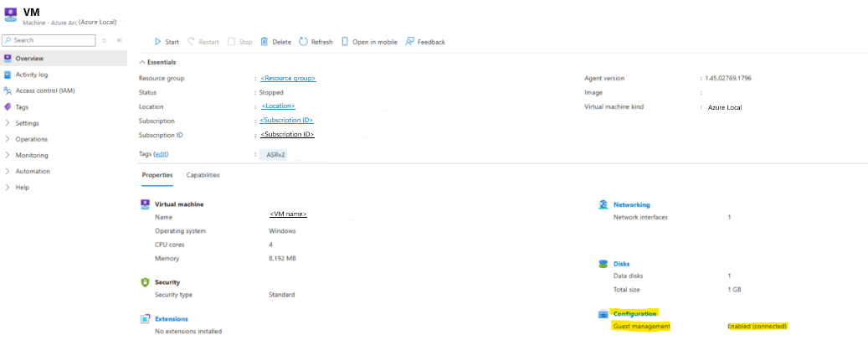Click the Disks stack icon
The image size is (868, 351).
pyautogui.click(x=603, y=264)
